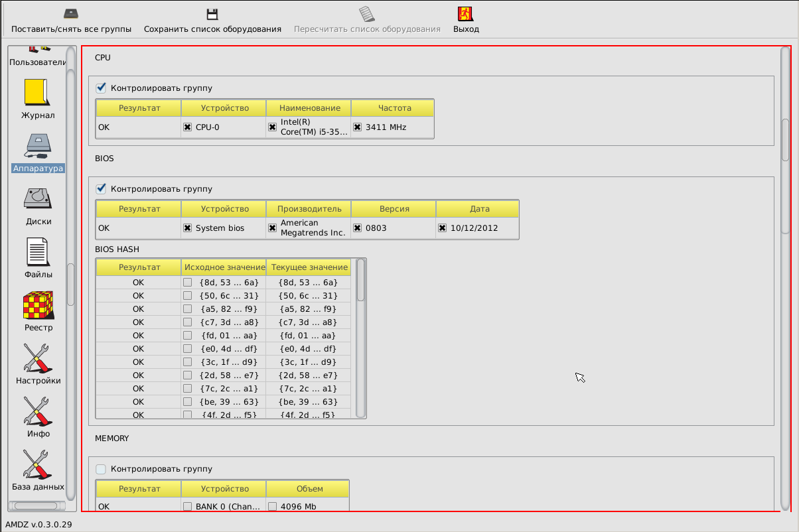Click the floppy disk save hardware list icon
The image size is (799, 532).
click(212, 14)
